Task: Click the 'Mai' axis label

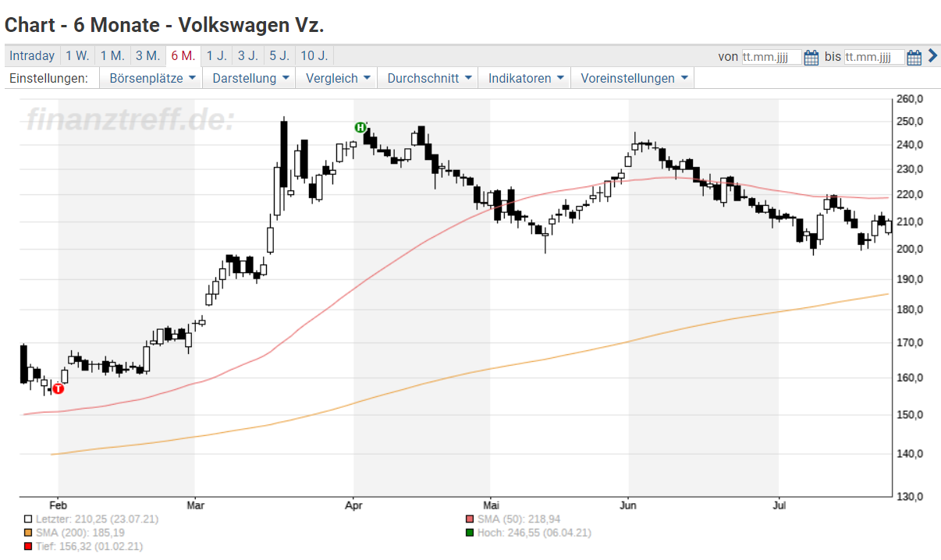Action: coord(491,505)
